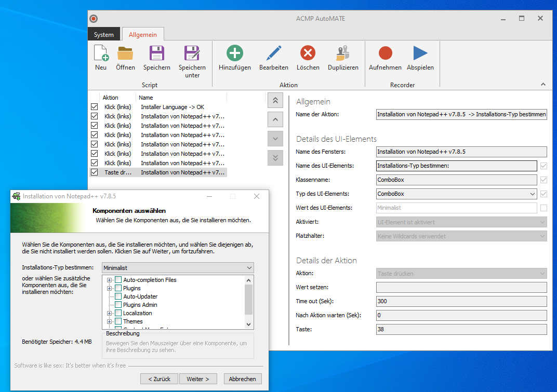
Task: Check the Plugins Admin component checkbox
Action: pyautogui.click(x=118, y=305)
